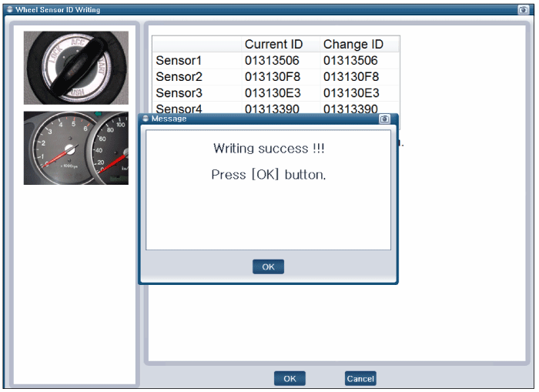Select the ignition key switch image

point(75,68)
